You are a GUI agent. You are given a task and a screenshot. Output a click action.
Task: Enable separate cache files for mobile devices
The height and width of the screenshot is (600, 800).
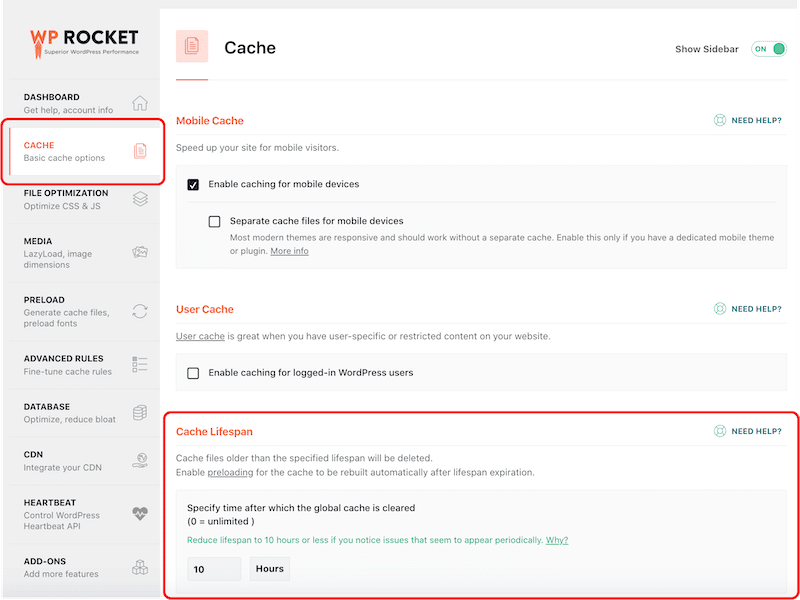215,221
